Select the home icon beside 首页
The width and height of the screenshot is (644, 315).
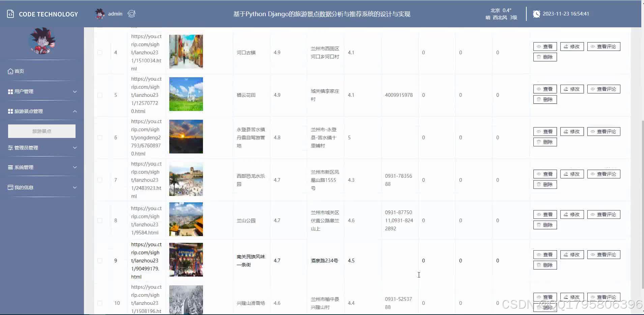[x=10, y=71]
